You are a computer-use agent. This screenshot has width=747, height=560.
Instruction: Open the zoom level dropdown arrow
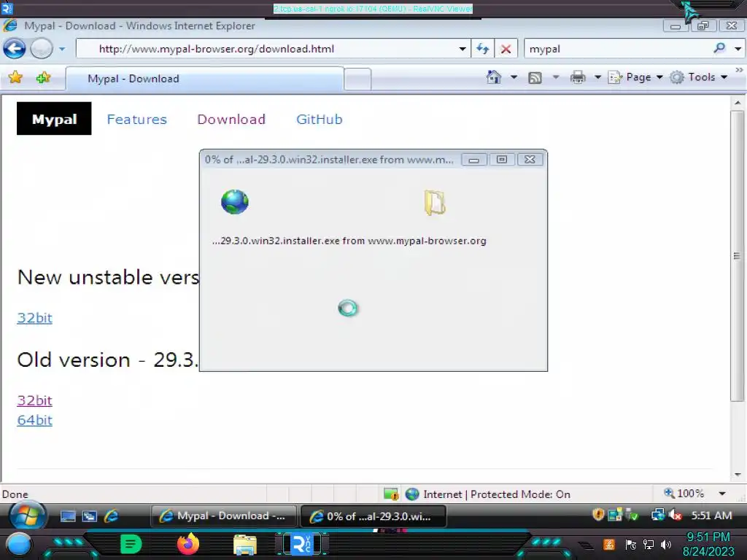(x=722, y=494)
